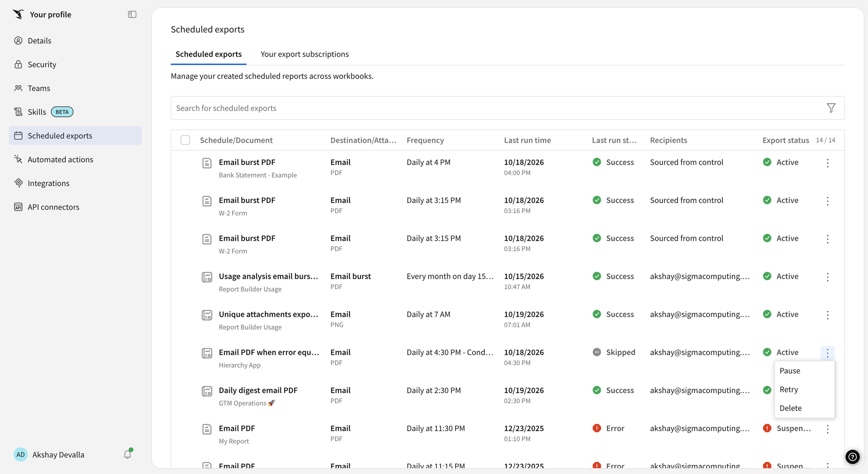Close options menu for Hierarchy App export
Image resolution: width=868 pixels, height=474 pixels.
pos(828,353)
